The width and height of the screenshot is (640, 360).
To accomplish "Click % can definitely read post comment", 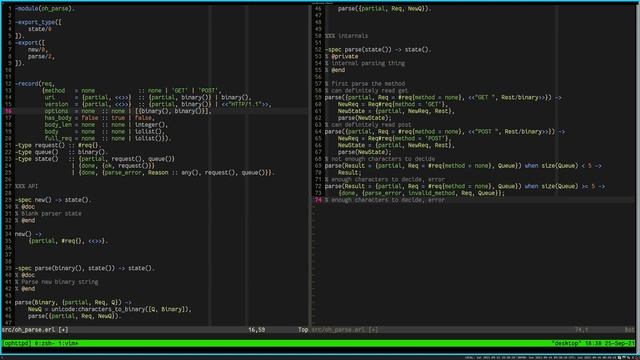I will [368, 124].
